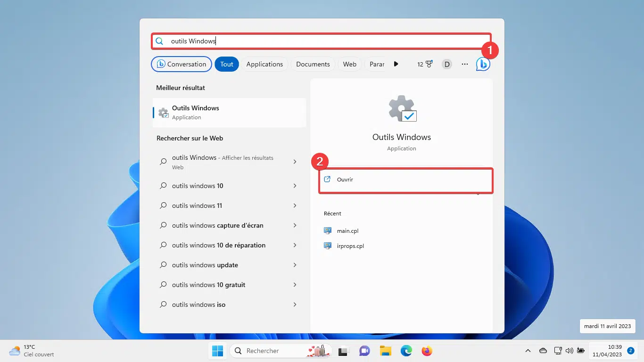Expand the 'outils windows iso' chevron
This screenshot has width=644, height=362.
tap(295, 304)
